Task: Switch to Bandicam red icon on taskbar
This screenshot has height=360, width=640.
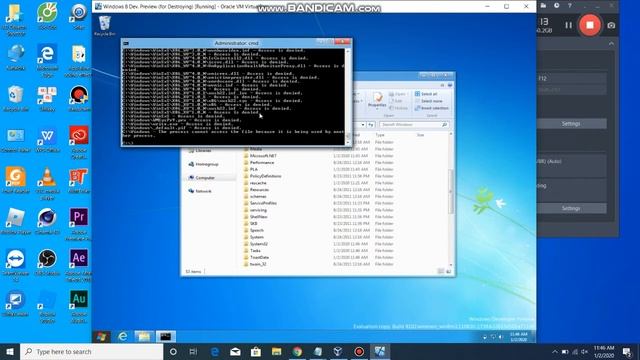Action: [359, 351]
